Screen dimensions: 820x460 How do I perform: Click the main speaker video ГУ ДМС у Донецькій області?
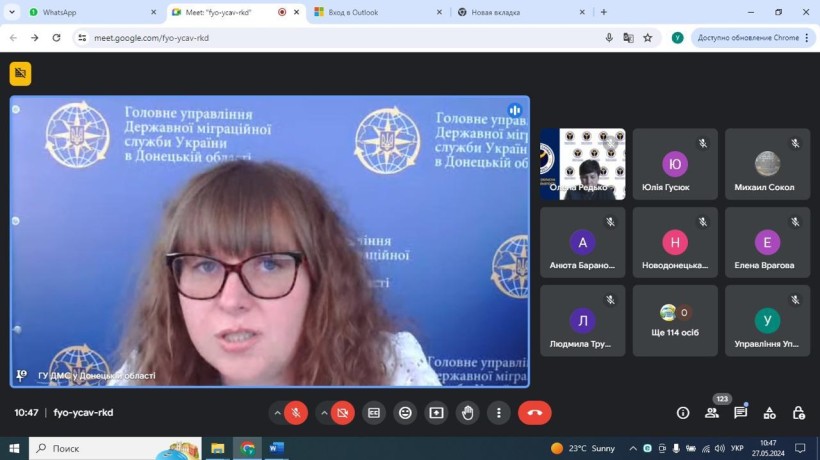270,242
